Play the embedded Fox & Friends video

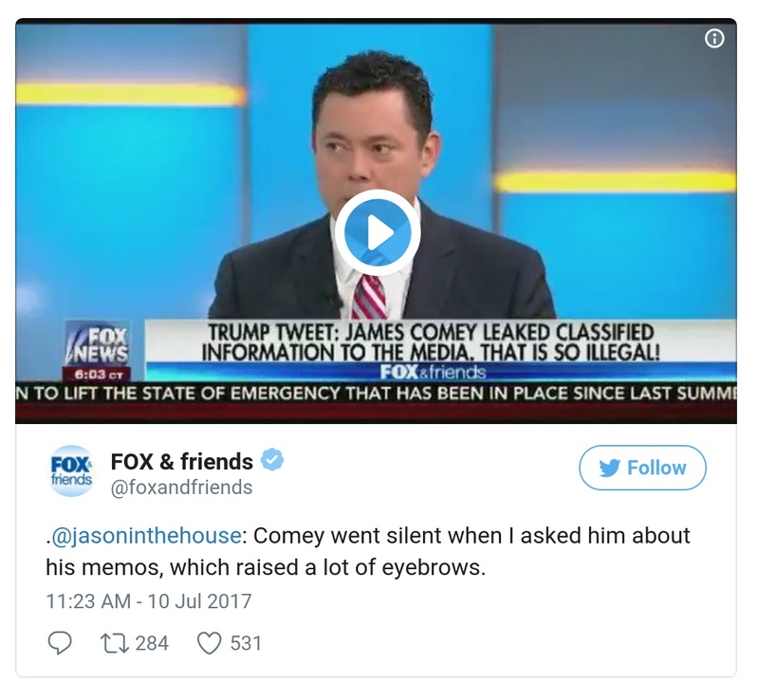(x=377, y=232)
